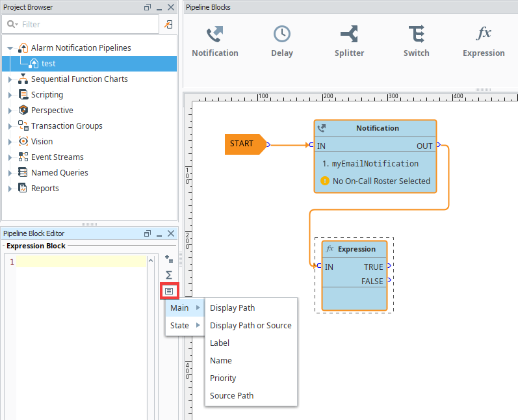Open the Main submenu

[x=185, y=308]
